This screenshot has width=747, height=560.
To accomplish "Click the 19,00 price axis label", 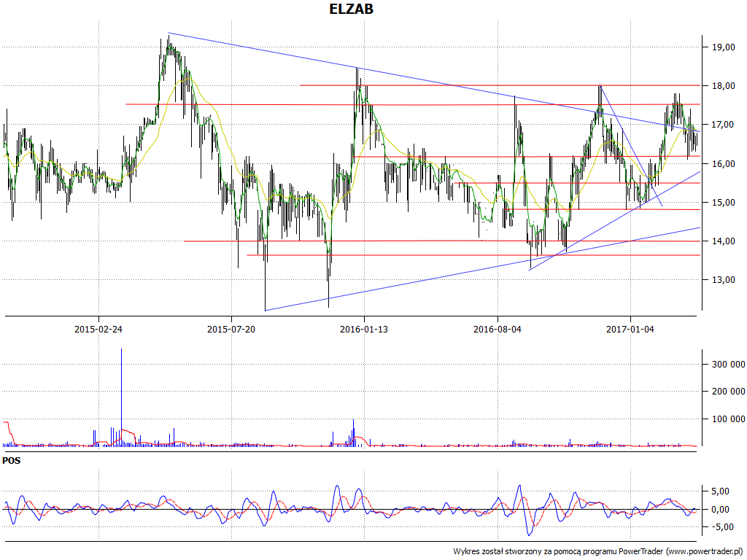I will click(x=723, y=47).
